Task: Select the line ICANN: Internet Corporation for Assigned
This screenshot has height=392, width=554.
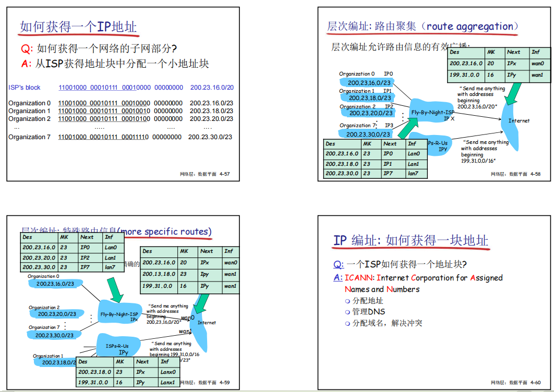Action: click(x=424, y=278)
